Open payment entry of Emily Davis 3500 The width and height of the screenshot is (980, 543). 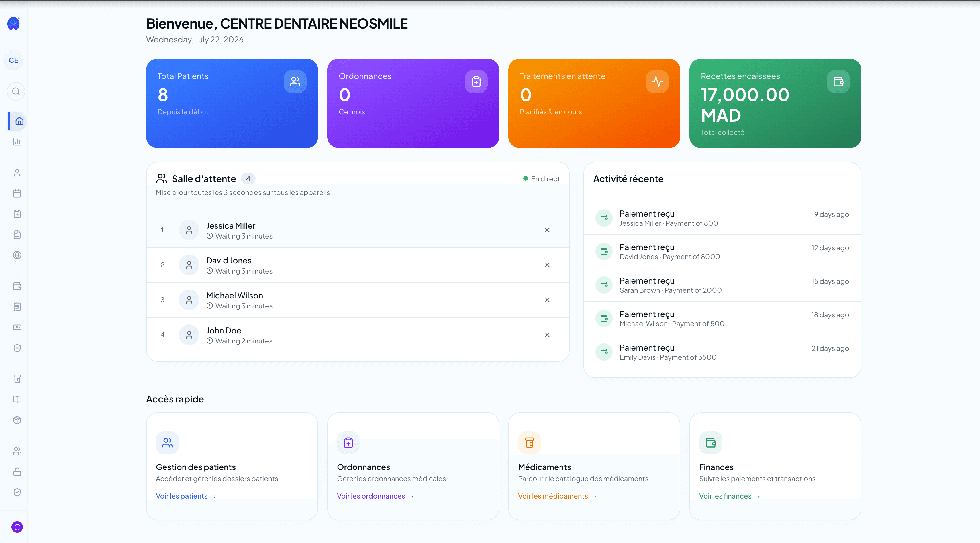pos(722,352)
